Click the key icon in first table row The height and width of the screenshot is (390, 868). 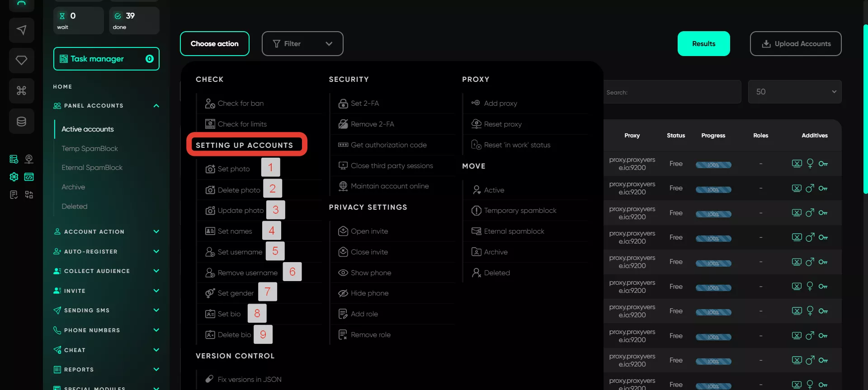pos(823,164)
